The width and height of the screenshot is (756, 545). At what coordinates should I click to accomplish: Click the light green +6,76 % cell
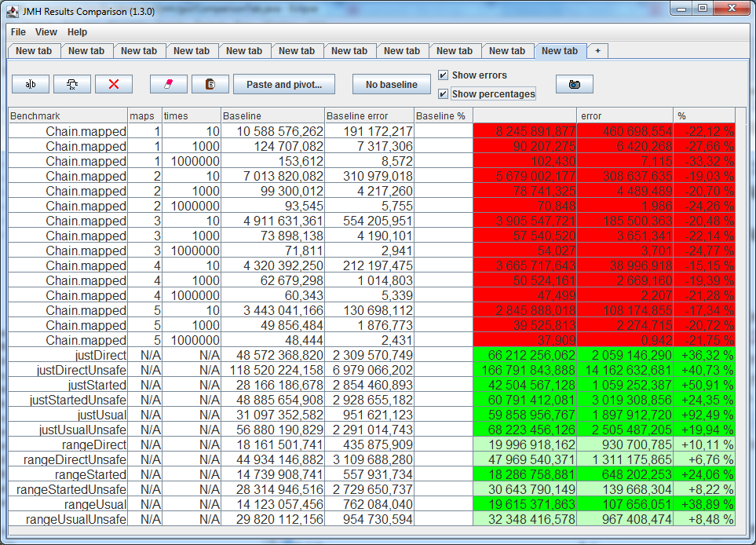[704, 459]
